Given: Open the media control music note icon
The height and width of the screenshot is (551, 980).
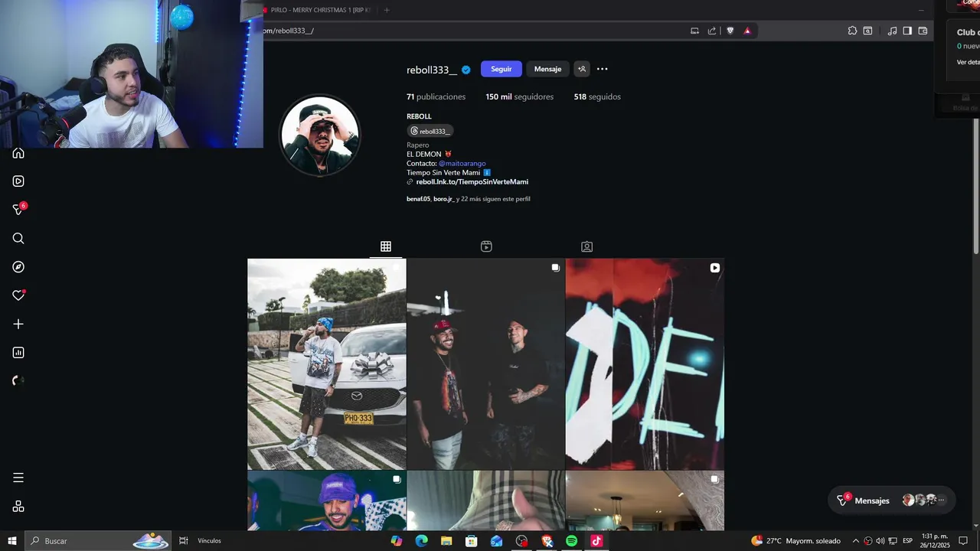Looking at the screenshot, I should point(892,31).
